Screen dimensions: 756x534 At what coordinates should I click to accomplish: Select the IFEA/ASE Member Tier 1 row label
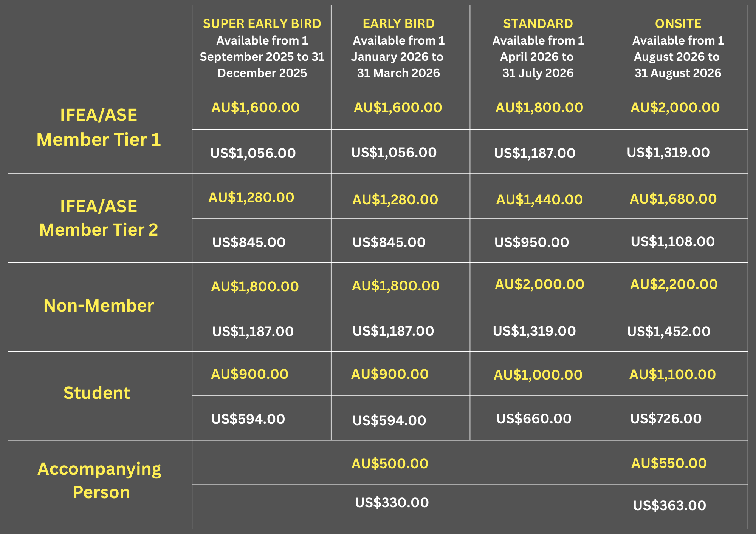(x=99, y=128)
